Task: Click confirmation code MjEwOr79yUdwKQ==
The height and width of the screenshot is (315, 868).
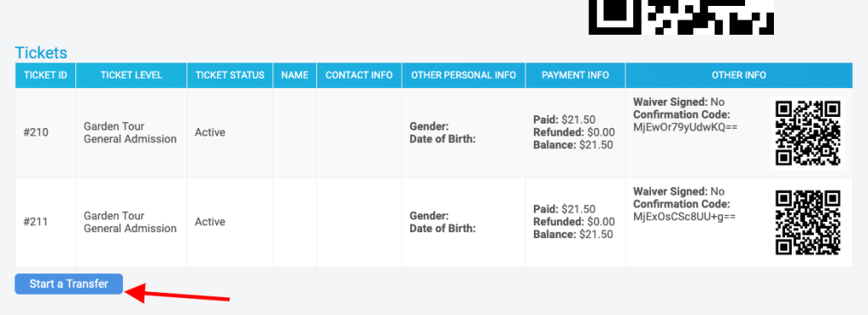Action: coord(685,128)
